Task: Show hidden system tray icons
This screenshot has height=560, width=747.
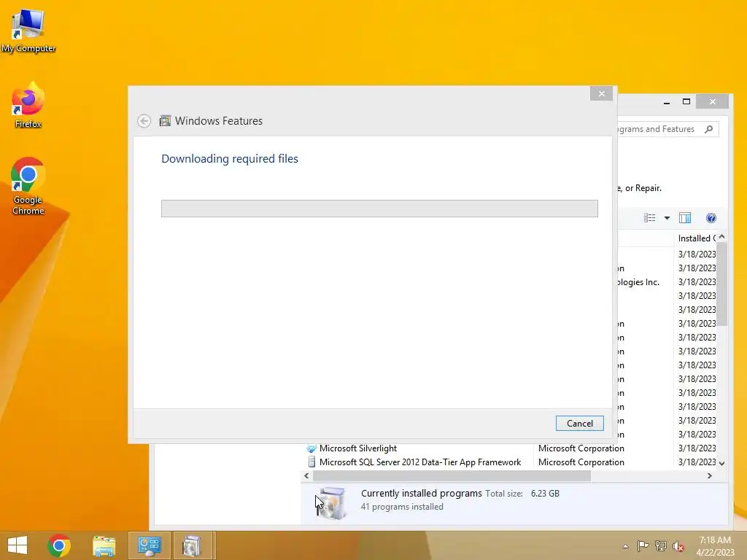Action: 625,546
